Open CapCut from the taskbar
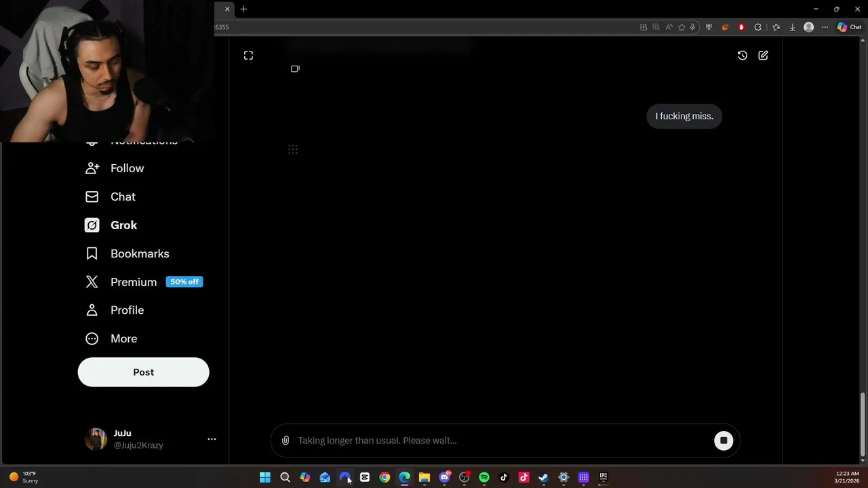Image resolution: width=868 pixels, height=488 pixels. pos(365,477)
